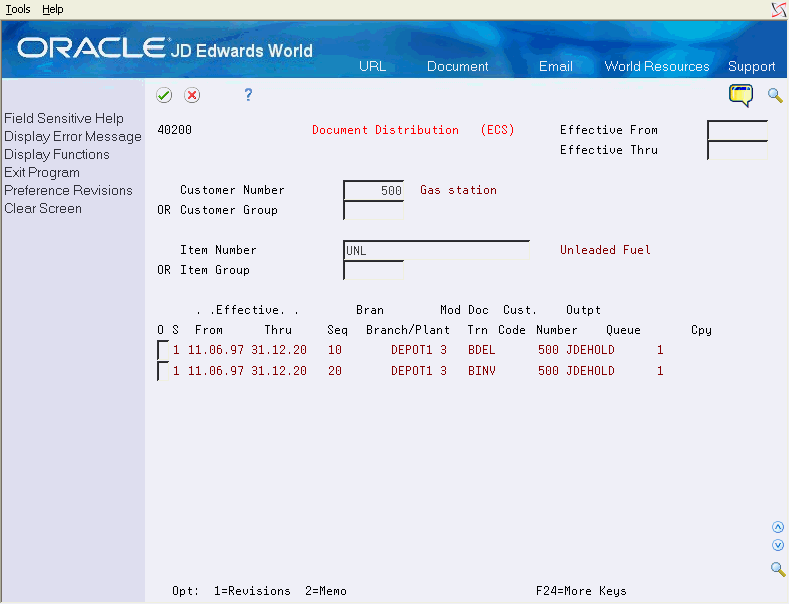Click the Email header link
The image size is (789, 604).
click(556, 66)
